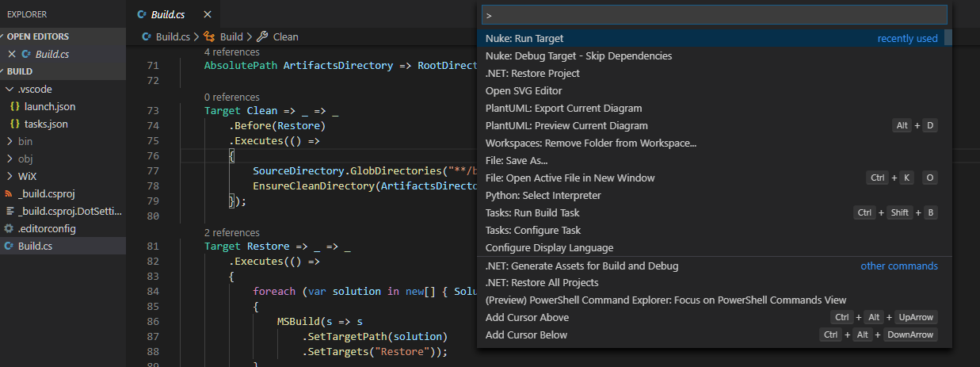The image size is (980, 367).
Task: Click 2 references code lens above Restore
Action: 231,232
